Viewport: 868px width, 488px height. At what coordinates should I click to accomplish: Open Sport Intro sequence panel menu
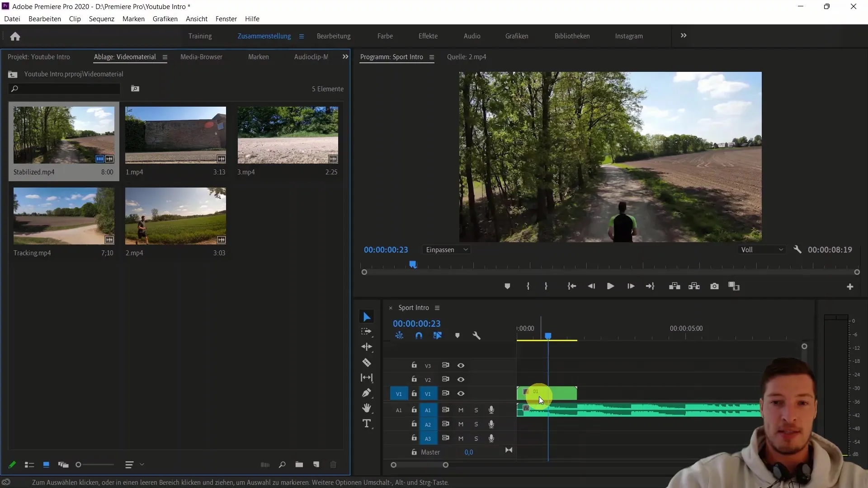pyautogui.click(x=437, y=308)
